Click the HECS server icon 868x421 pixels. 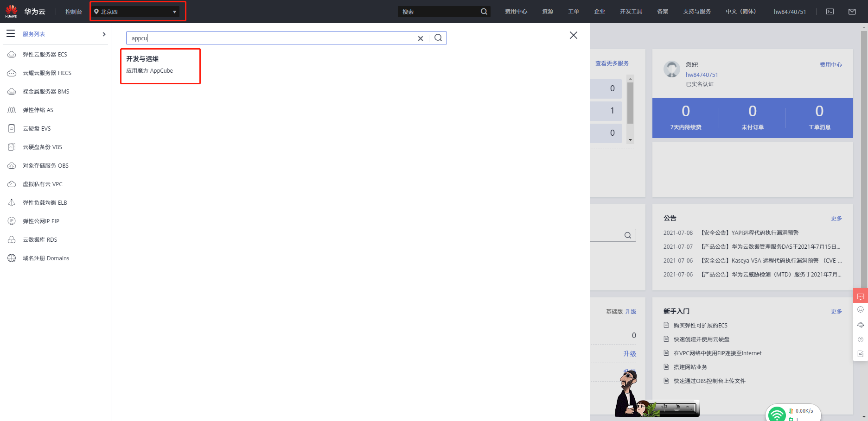[12, 73]
